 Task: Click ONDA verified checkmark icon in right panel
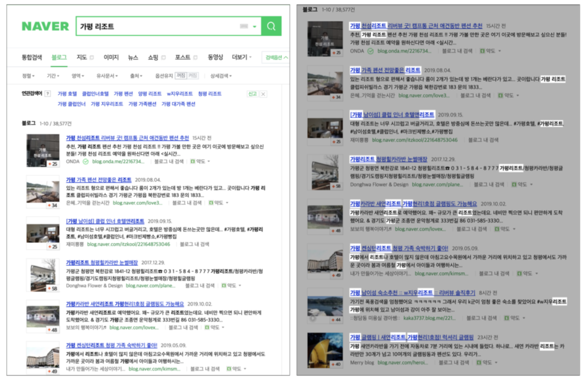coord(370,51)
